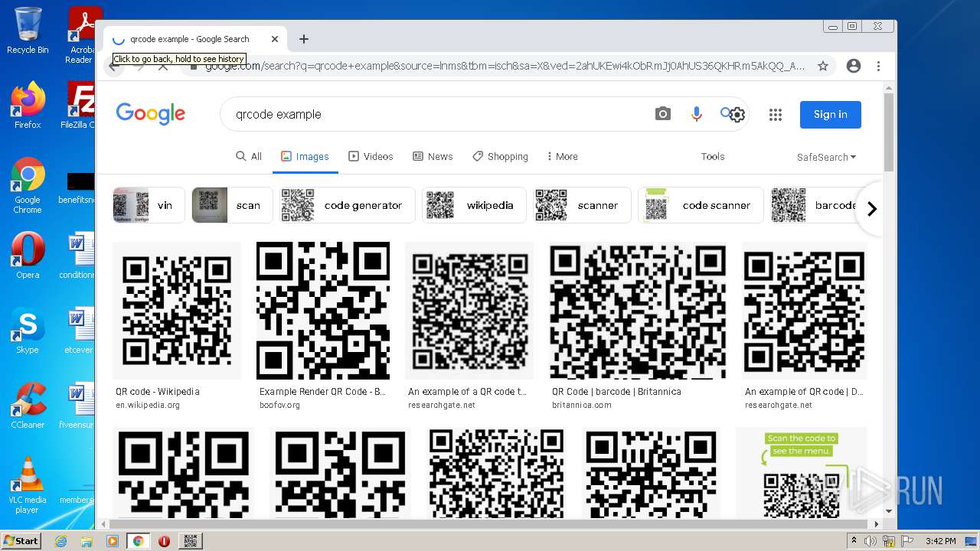Open VLC media player desktop shortcut

pyautogui.click(x=28, y=486)
